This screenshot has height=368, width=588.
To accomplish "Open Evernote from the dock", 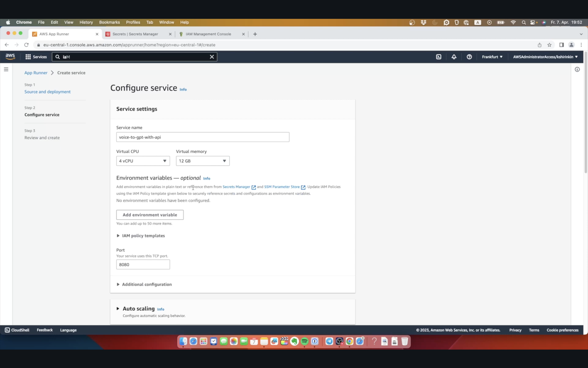I will pyautogui.click(x=294, y=341).
